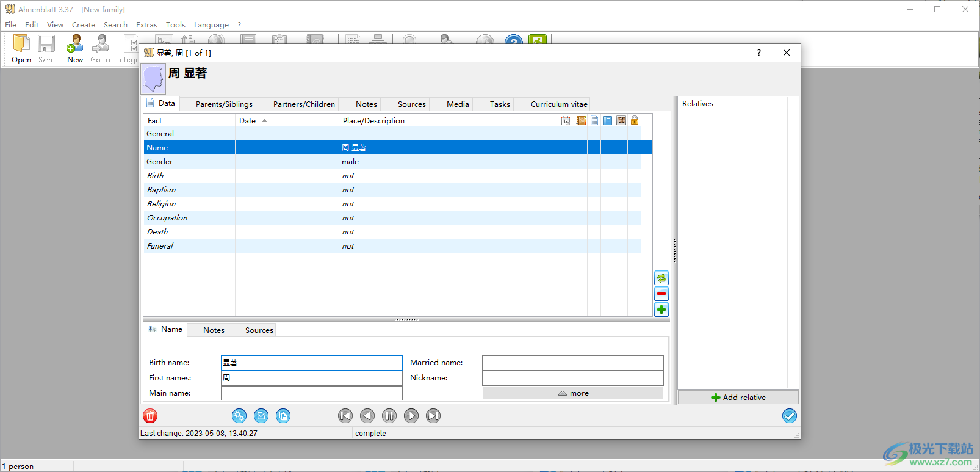Jump to the last person record
This screenshot has width=980, height=472.
pyautogui.click(x=433, y=416)
